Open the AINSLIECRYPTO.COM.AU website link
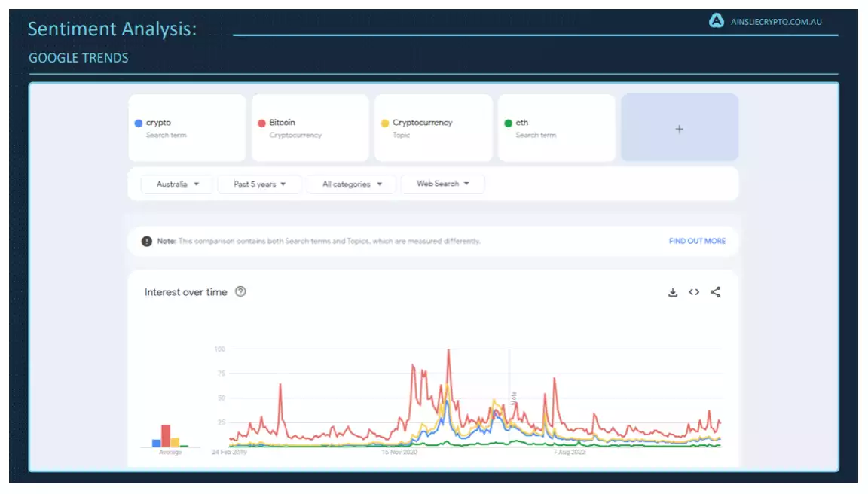The height and width of the screenshot is (494, 868). tap(776, 22)
